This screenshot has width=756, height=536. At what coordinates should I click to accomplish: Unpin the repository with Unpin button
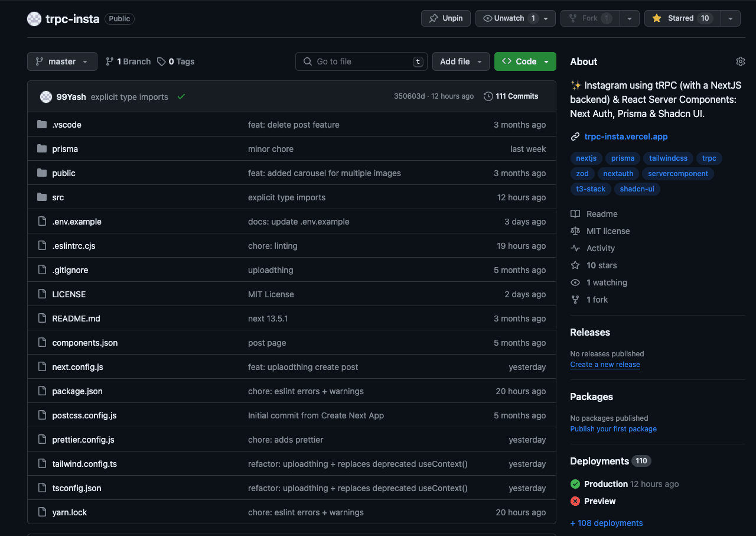pos(446,18)
